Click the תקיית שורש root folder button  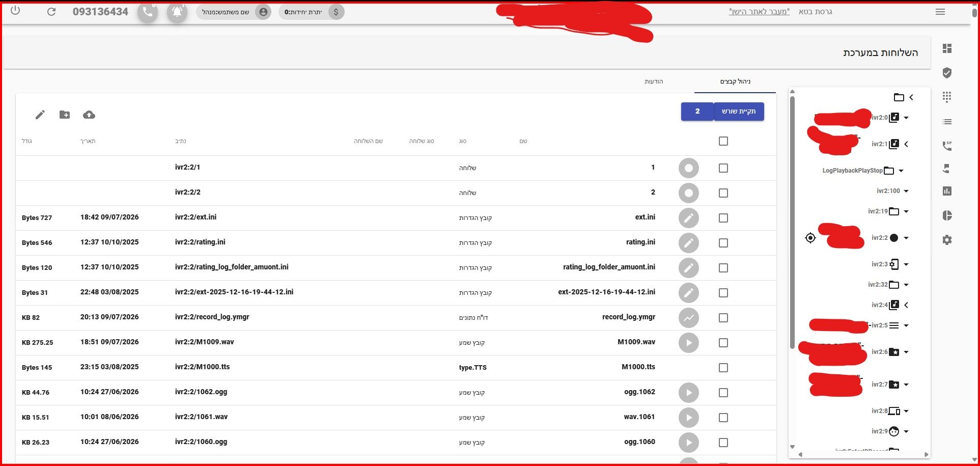click(739, 112)
